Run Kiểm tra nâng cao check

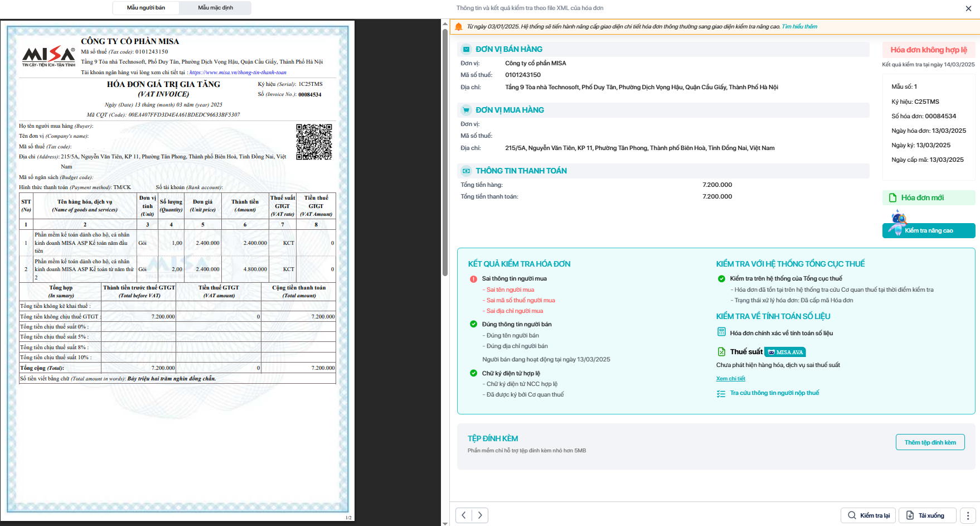click(x=929, y=230)
